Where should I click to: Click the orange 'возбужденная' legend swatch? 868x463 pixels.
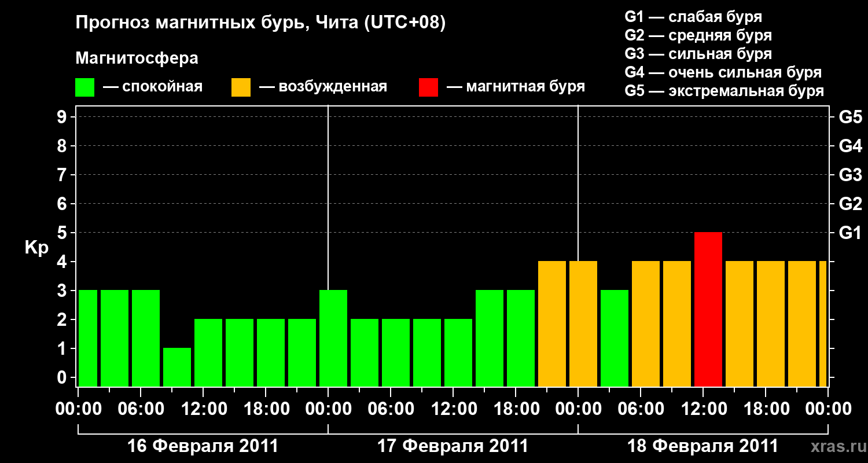241,87
